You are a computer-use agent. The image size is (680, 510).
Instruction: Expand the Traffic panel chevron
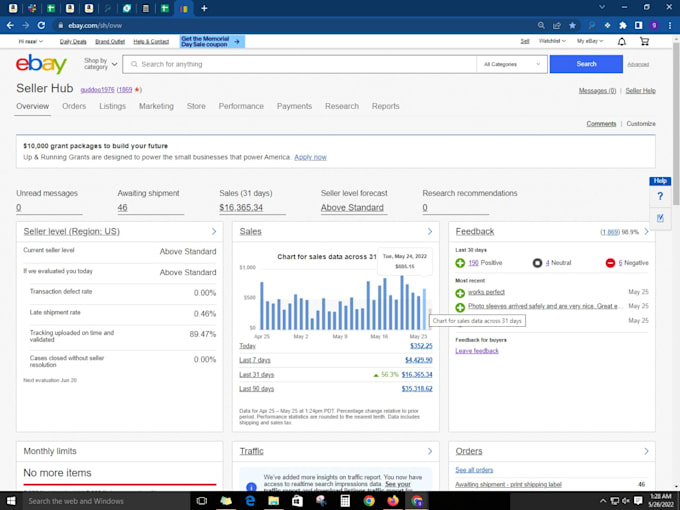(430, 451)
